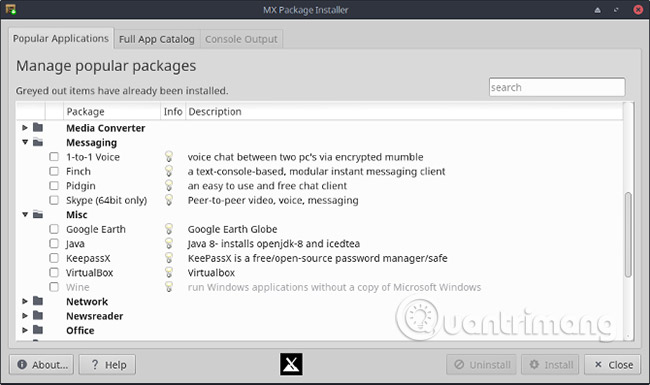The height and width of the screenshot is (385, 650).
Task: Select the VirtualBox checkbox
Action: tap(54, 272)
